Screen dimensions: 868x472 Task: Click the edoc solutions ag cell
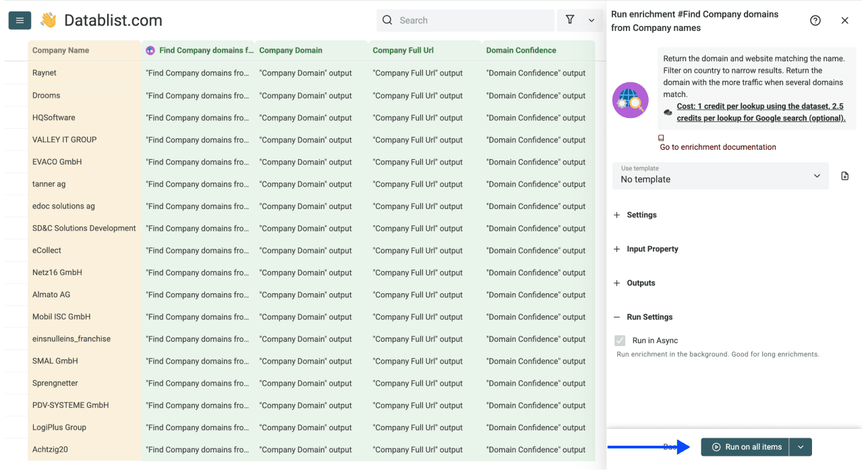pyautogui.click(x=85, y=206)
